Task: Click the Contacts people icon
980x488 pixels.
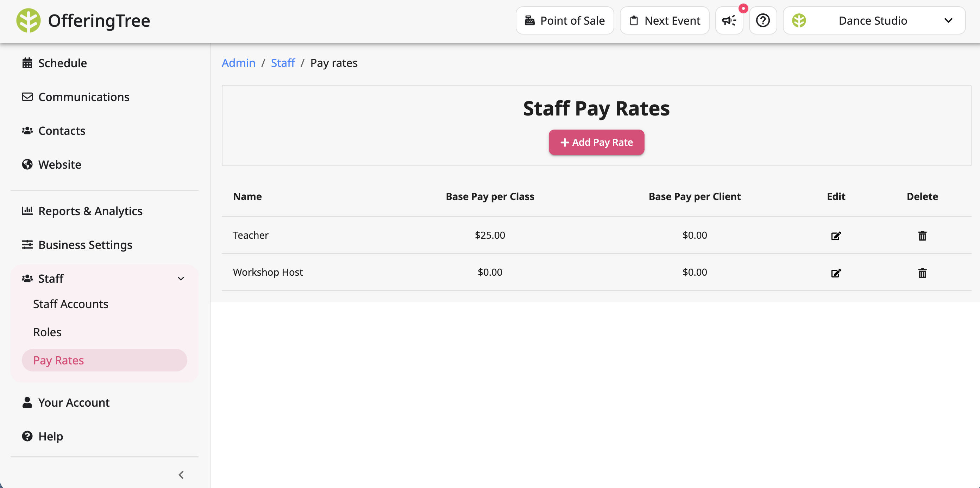Action: click(27, 131)
